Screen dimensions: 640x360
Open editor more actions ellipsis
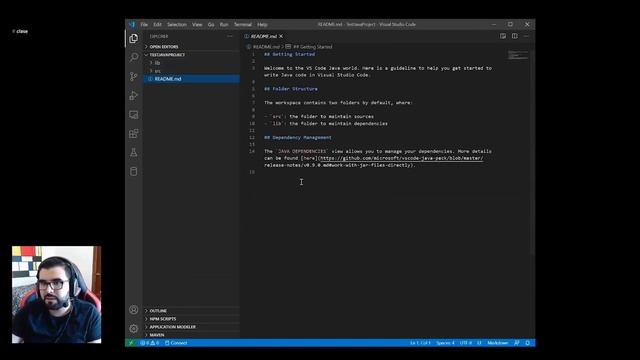point(526,36)
